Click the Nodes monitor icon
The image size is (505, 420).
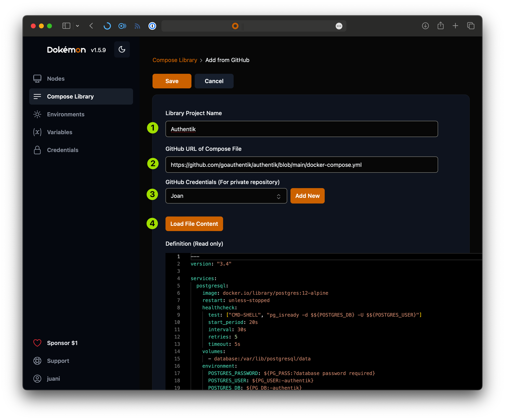coord(37,79)
